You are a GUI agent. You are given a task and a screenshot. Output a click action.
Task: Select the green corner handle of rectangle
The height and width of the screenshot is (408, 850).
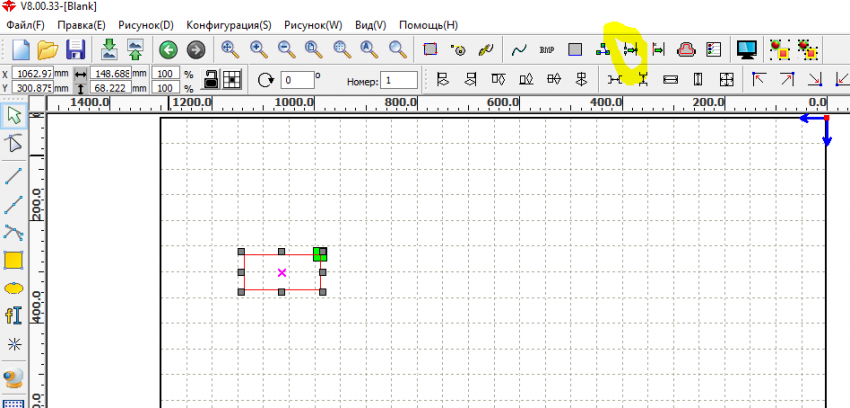(x=319, y=254)
